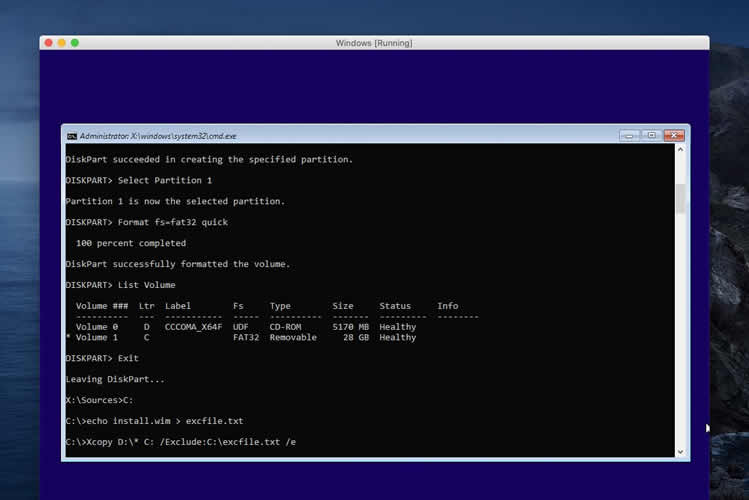Click the 'Volume ###' column header
Viewport: 749px width, 500px height.
102,306
